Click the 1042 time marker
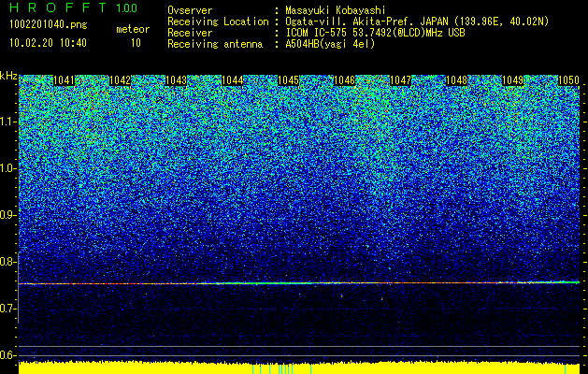Screen dimensions: 588x374 click(x=120, y=80)
